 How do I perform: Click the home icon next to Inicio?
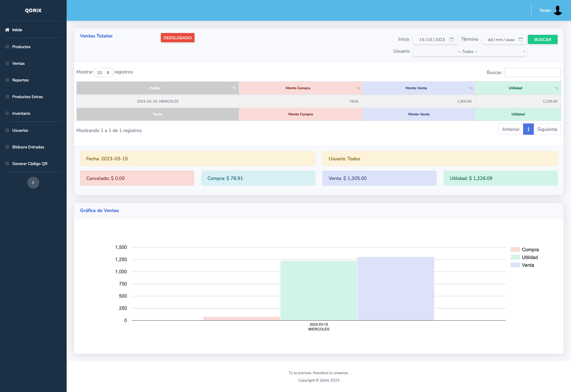pyautogui.click(x=7, y=30)
